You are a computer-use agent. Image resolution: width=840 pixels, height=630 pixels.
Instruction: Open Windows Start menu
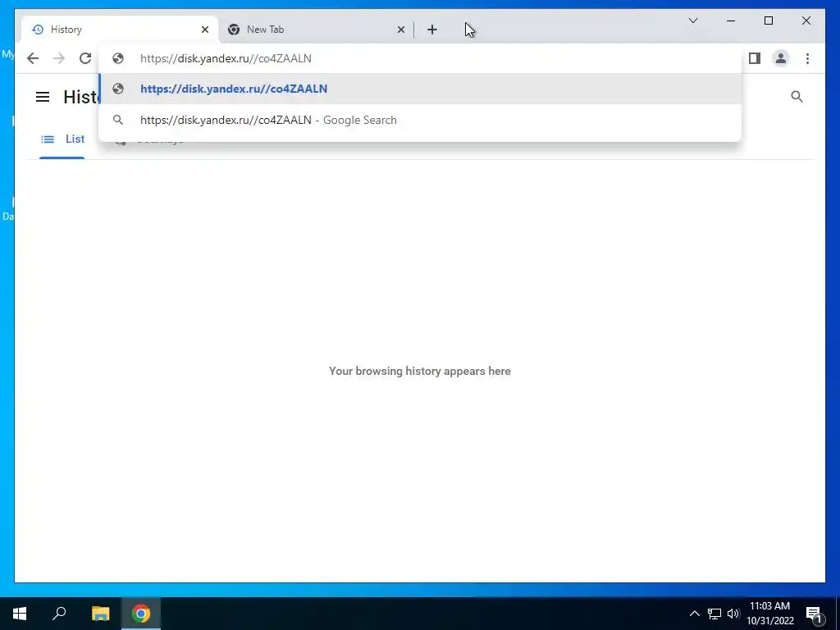point(20,614)
